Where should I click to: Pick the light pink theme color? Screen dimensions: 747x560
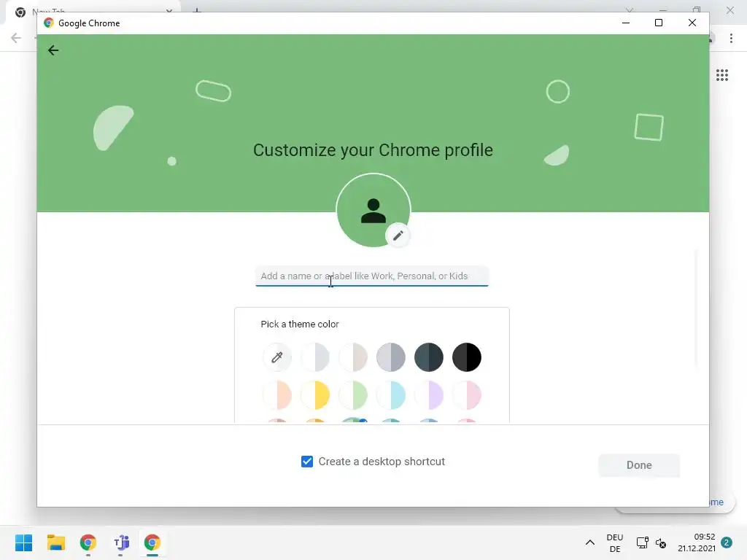pos(467,395)
